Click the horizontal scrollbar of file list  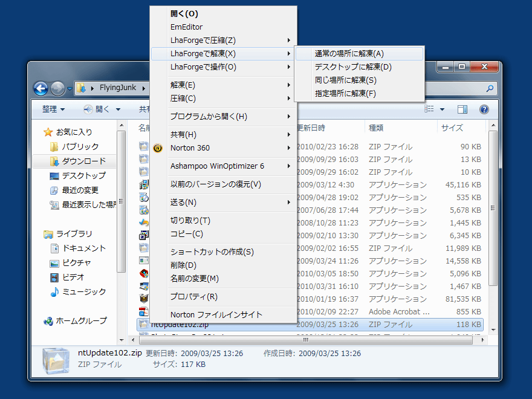306,340
